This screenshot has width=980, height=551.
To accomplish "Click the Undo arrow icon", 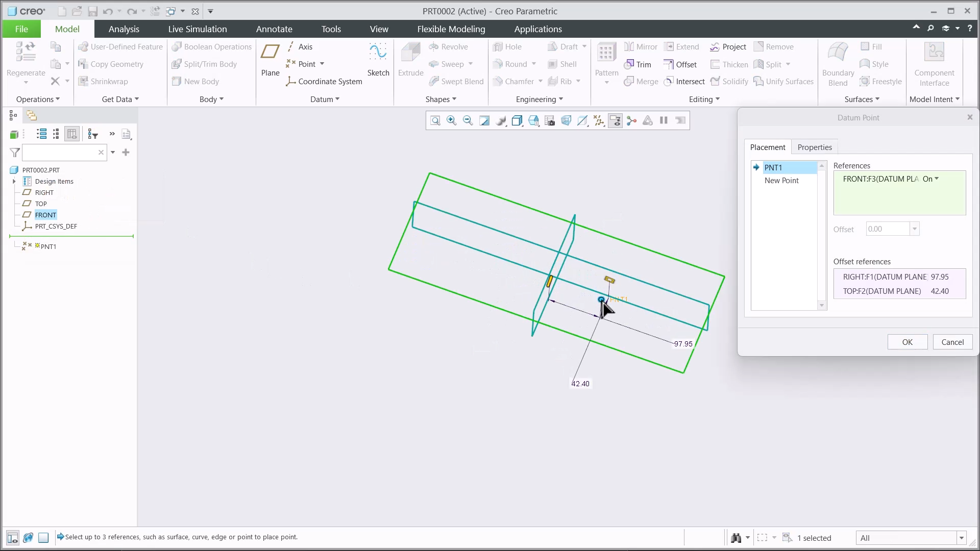I will 107,11.
